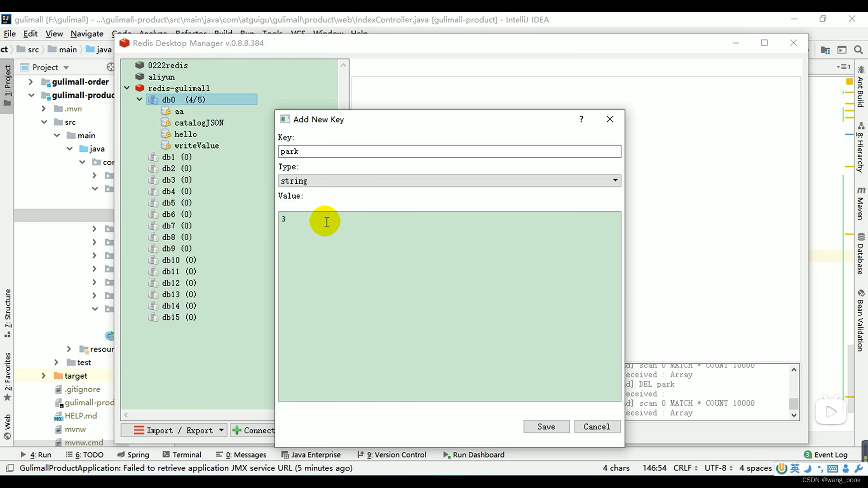This screenshot has width=868, height=488.
Task: Click the CRLF line separator status entry
Action: point(685,468)
